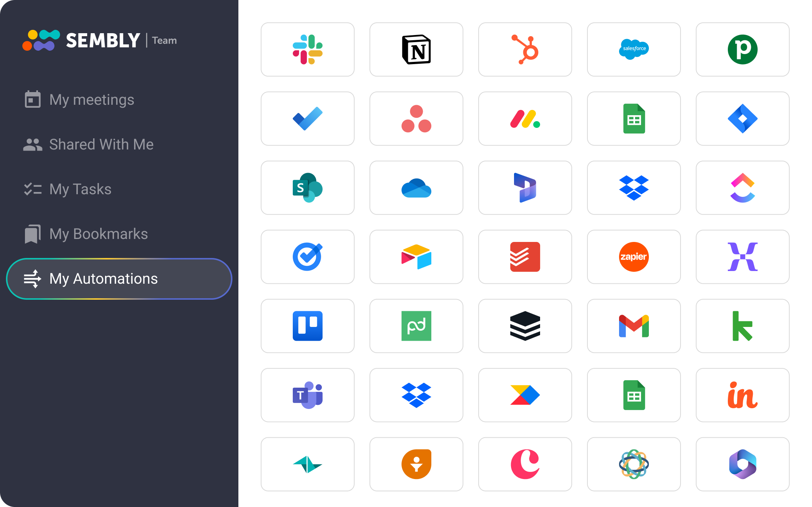The height and width of the screenshot is (507, 812).
Task: Select the Trello board icon
Action: coord(308,326)
